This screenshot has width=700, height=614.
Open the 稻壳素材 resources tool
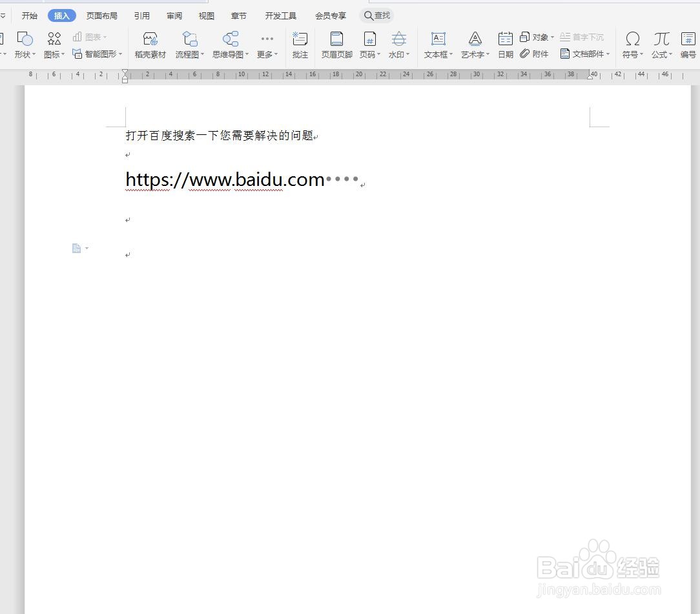(x=149, y=44)
